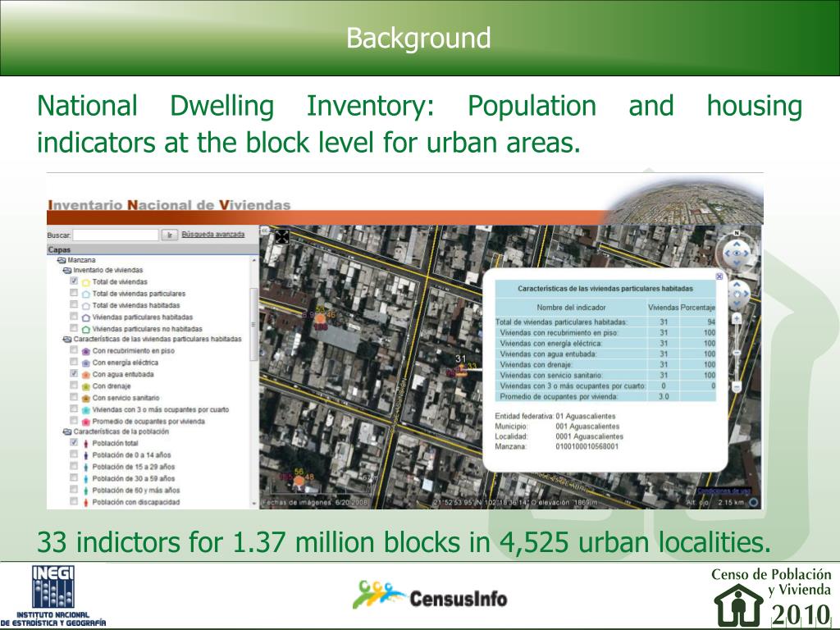Uncheck the Población total layer
Screen dimensions: 840x630
[74, 443]
